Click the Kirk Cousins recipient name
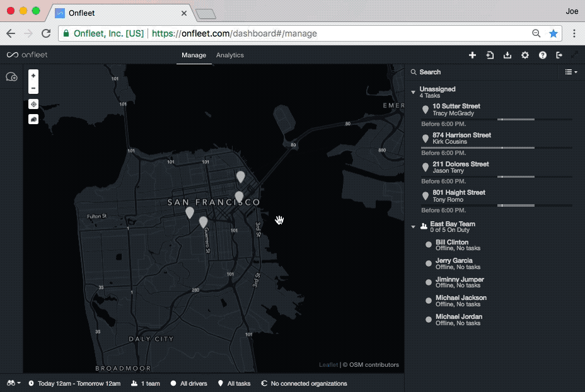 click(450, 142)
